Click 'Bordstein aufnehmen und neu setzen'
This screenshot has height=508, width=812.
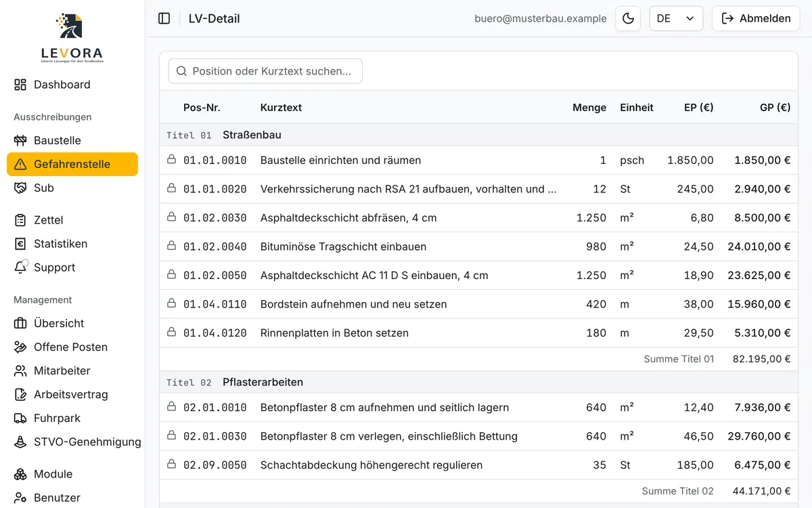353,304
